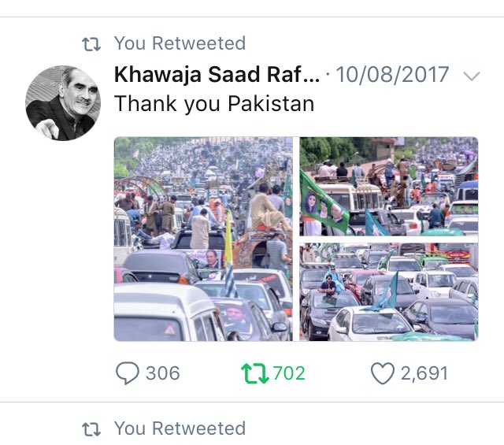Select retweet arrows icon above tweet

[x=91, y=44]
